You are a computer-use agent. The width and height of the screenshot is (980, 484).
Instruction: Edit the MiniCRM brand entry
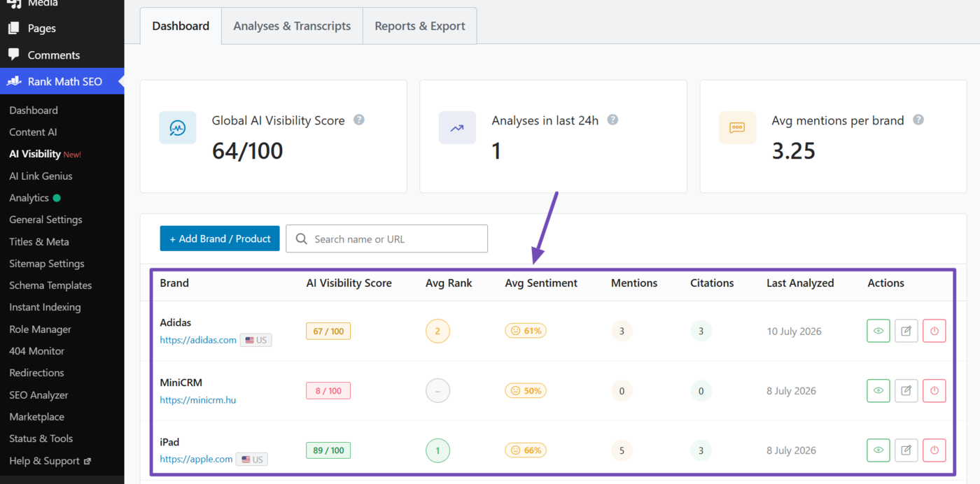[906, 390]
